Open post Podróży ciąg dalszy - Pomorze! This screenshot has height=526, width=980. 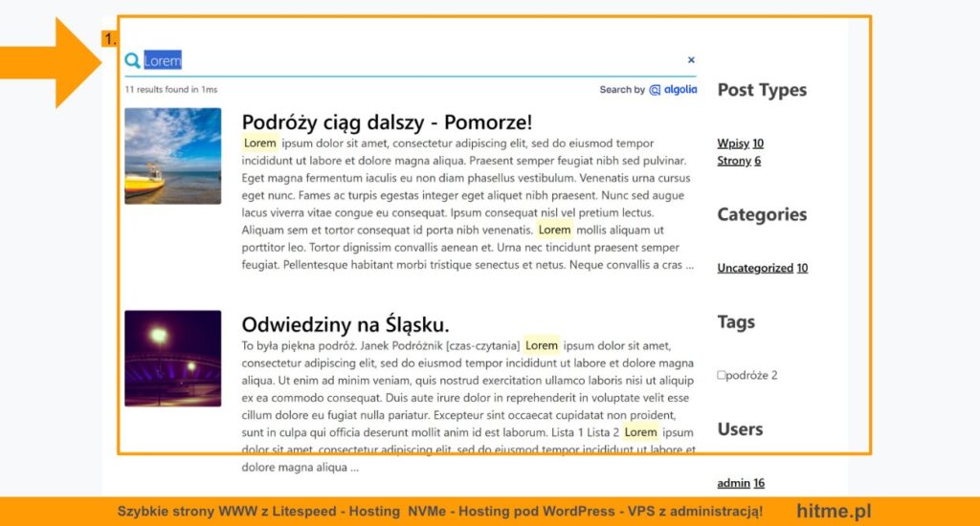pyautogui.click(x=387, y=121)
